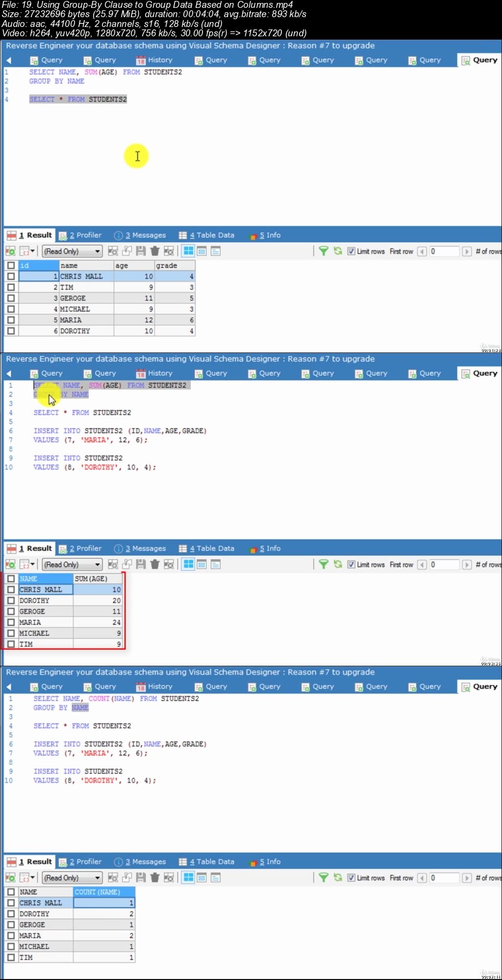
Task: Toggle Limit rows checkbox in the COUNT(NAME) frame
Action: pos(351,878)
